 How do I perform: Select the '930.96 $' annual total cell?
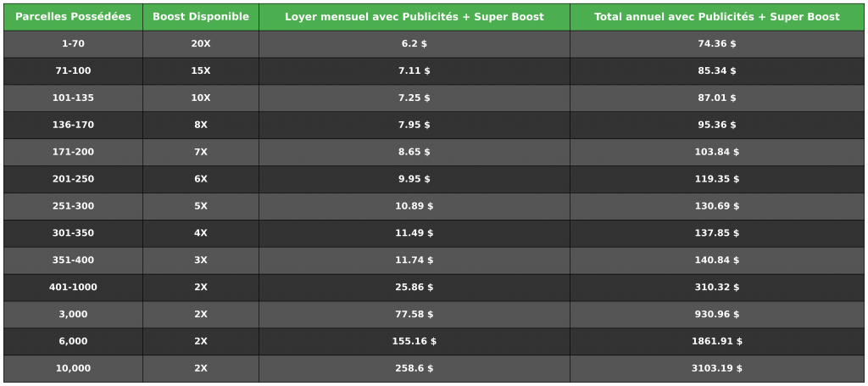pyautogui.click(x=717, y=315)
